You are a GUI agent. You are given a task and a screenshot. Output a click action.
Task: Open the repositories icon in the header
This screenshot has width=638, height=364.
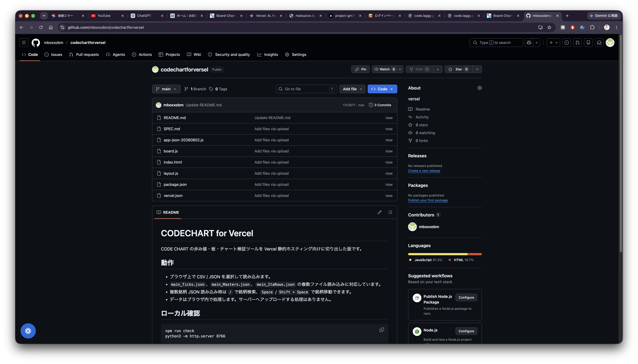(588, 42)
